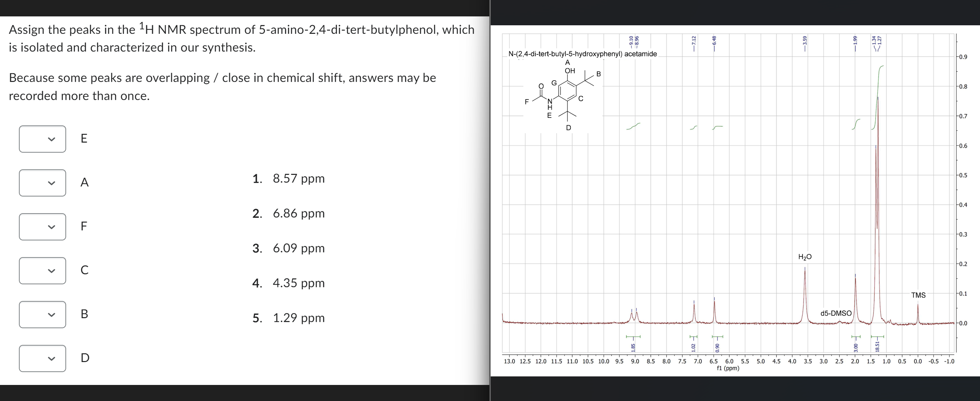This screenshot has height=401, width=980.
Task: Open the dropdown next to peak E
Action: 42,138
